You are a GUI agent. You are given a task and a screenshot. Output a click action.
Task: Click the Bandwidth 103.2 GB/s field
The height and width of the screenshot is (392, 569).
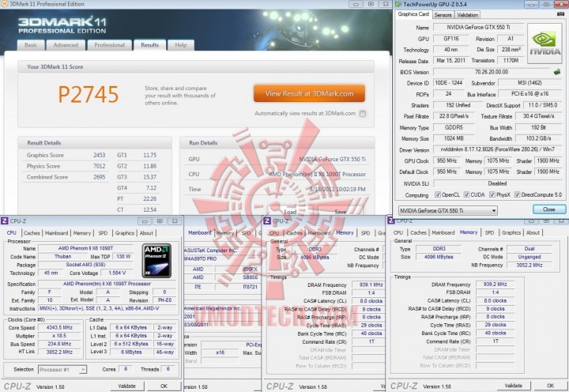pos(538,138)
